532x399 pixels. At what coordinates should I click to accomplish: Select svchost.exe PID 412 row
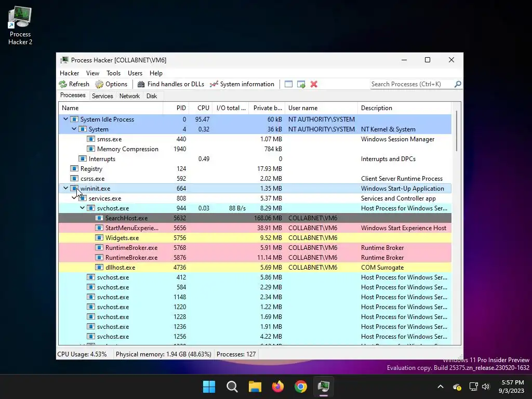coord(255,277)
